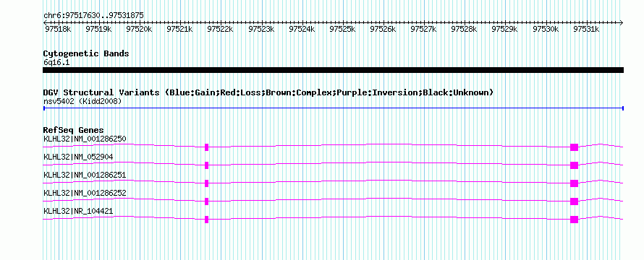Select the wide exon of NM_001286251

pyautogui.click(x=575, y=183)
